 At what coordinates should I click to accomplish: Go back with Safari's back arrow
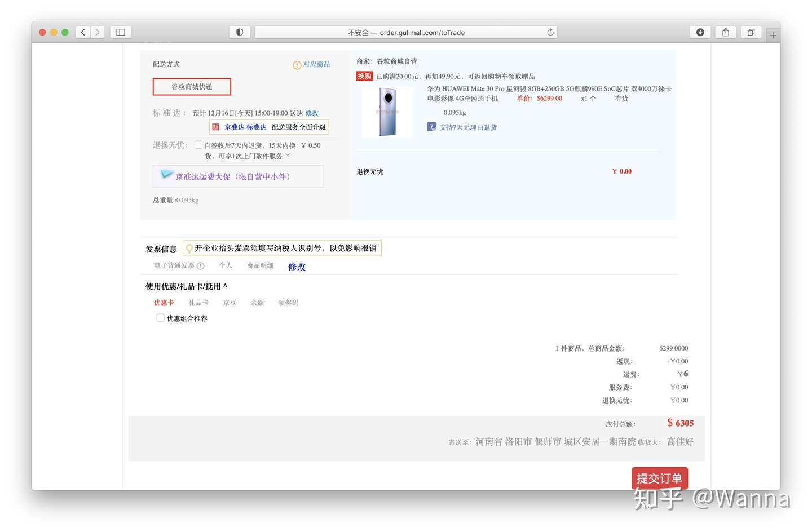83,32
